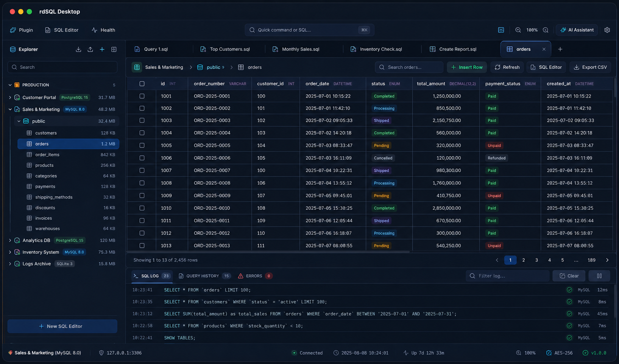This screenshot has height=364, width=619.
Task: Open Plugin menu
Action: 22,30
